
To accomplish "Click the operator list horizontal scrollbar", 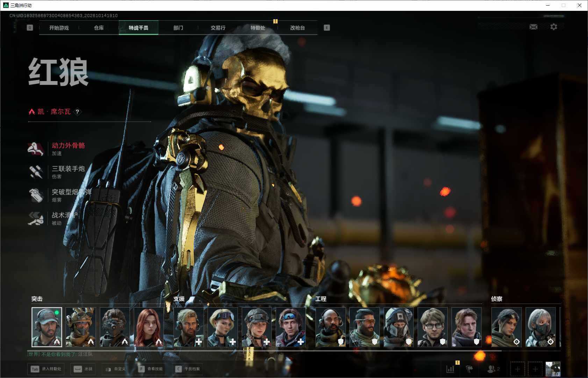I will pos(264,350).
